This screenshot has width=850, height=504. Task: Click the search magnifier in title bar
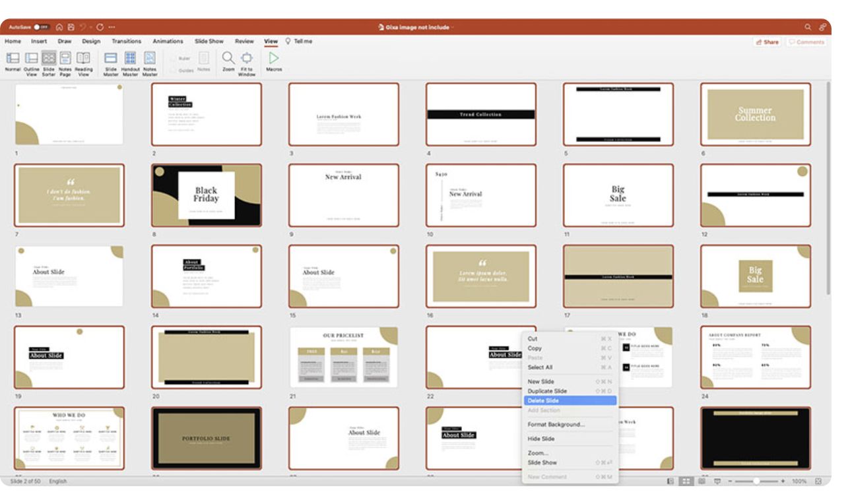pyautogui.click(x=808, y=27)
